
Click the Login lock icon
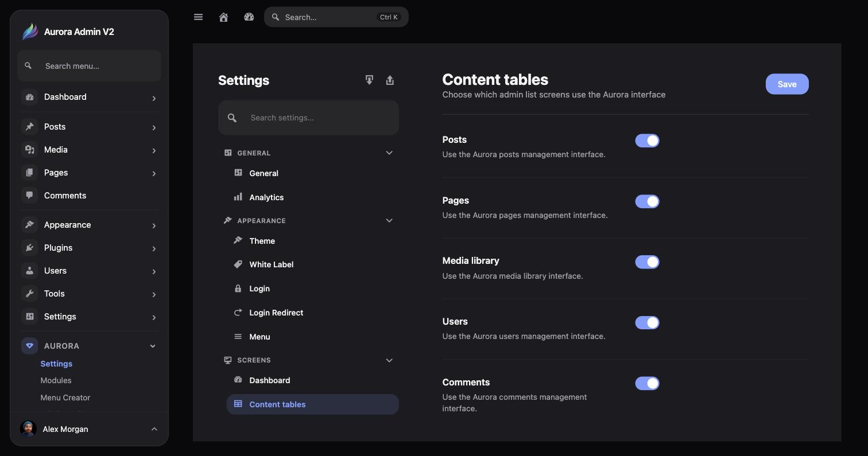tap(238, 289)
